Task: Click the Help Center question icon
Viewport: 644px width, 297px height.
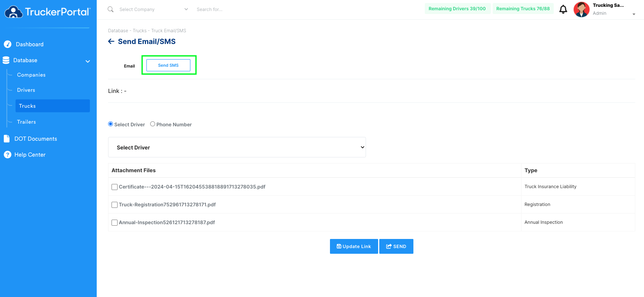Action: [8, 155]
